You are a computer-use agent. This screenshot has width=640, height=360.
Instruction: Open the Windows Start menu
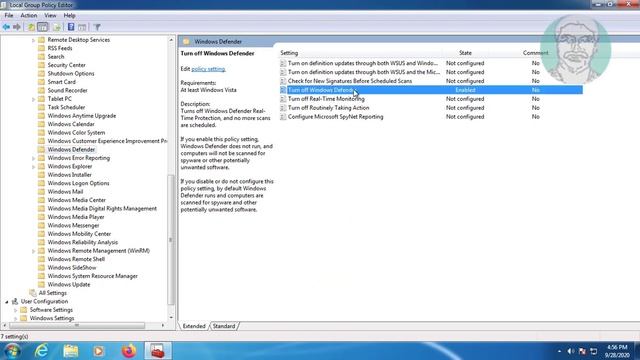point(12,351)
